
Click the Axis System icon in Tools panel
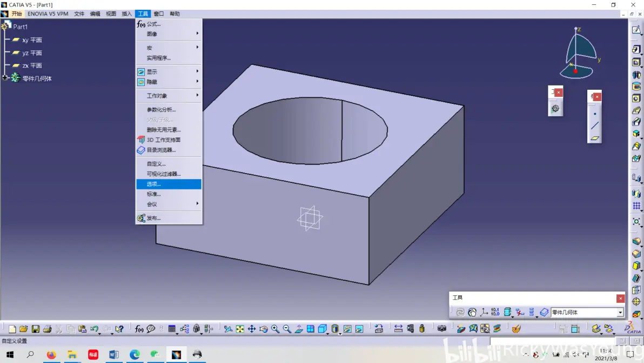484,312
